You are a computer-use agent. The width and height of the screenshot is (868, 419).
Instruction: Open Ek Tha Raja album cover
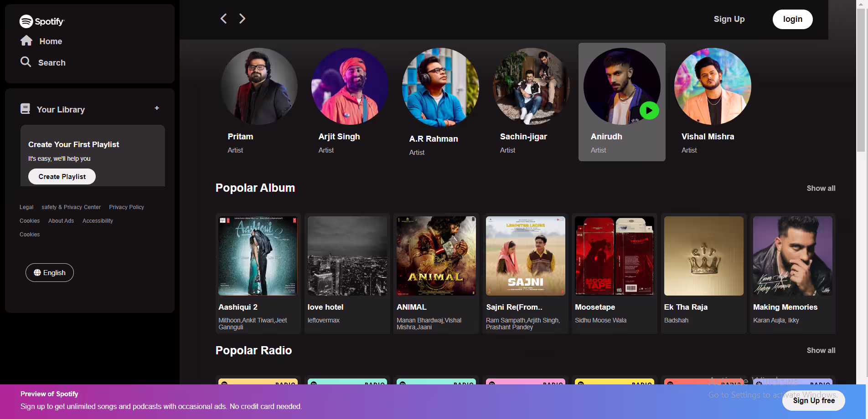(704, 256)
